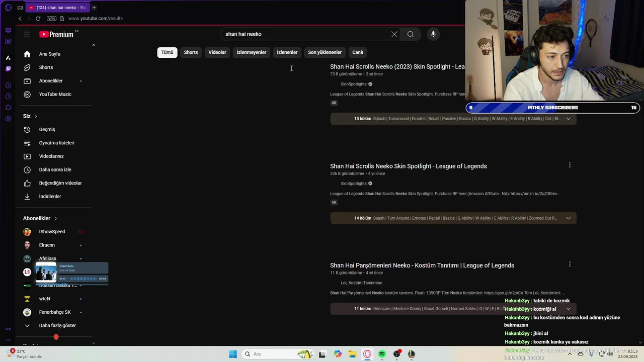Toggle the Opera VPN badge
The image size is (644, 362).
pyautogui.click(x=51, y=19)
